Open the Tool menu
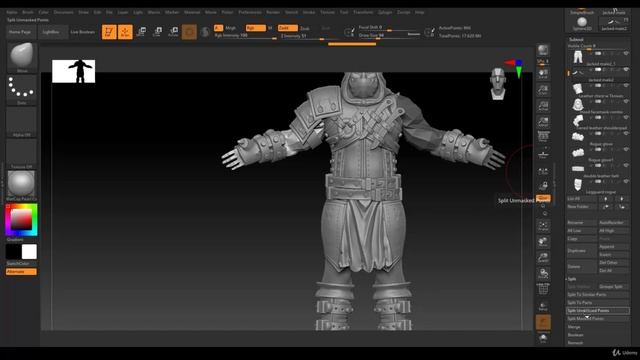The height and width of the screenshot is (360, 640). [344, 12]
